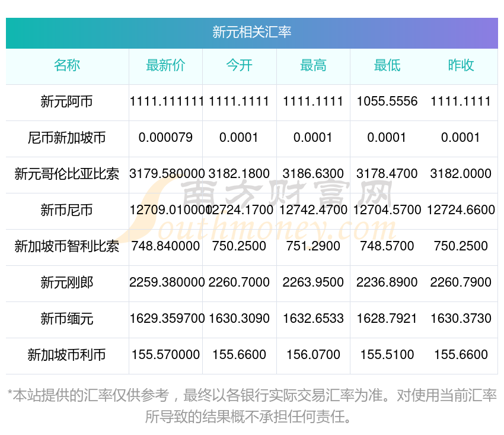Click the 新币缅元 row name
Screen dimensions: 504x435
[67, 319]
